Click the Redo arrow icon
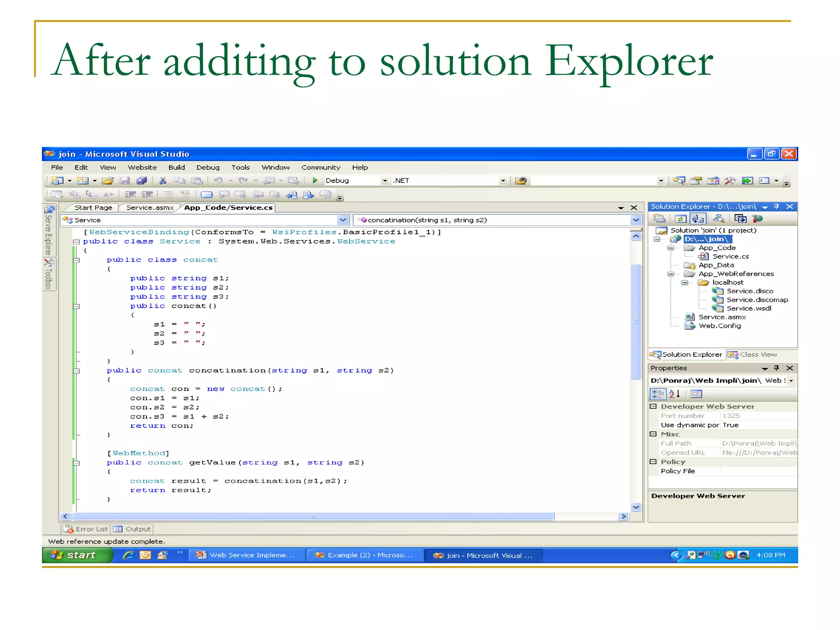Image resolution: width=840 pixels, height=630 pixels. pos(243,180)
